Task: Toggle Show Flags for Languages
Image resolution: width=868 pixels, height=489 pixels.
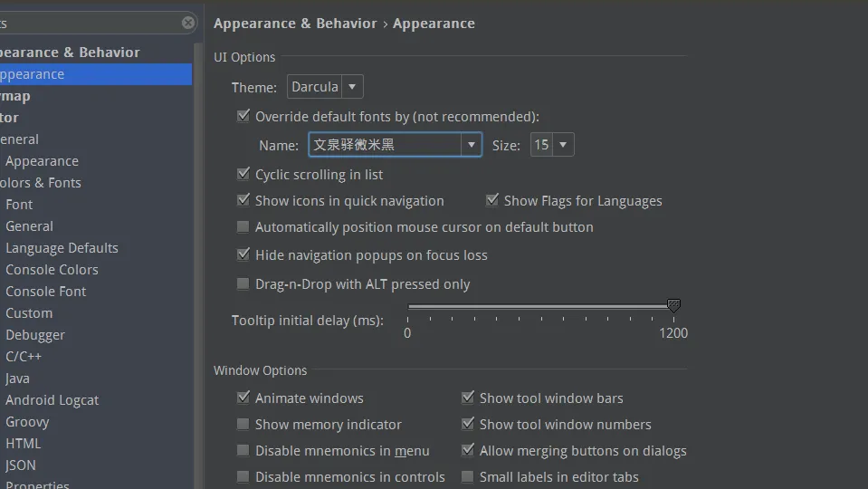Action: (492, 200)
